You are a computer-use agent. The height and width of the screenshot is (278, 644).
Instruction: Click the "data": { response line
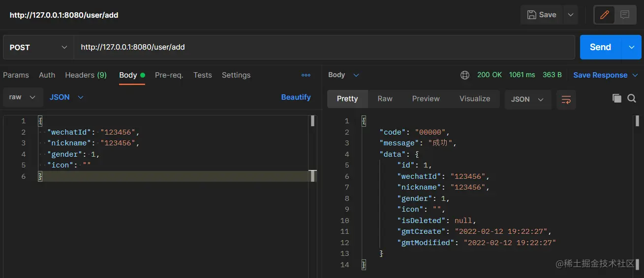(399, 154)
